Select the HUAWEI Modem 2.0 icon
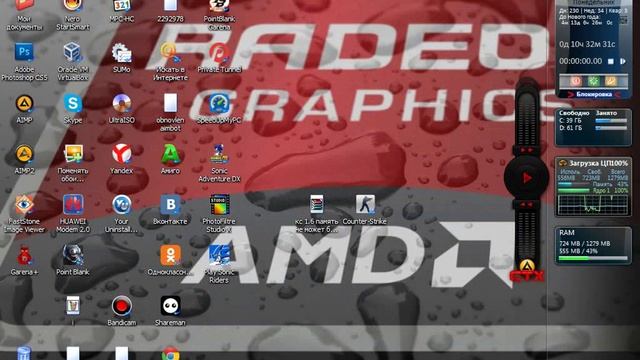 coord(73,204)
